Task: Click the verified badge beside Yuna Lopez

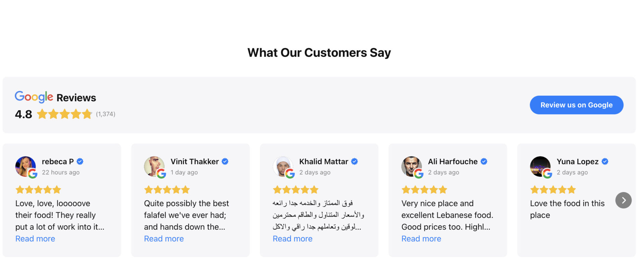Action: [x=605, y=162]
